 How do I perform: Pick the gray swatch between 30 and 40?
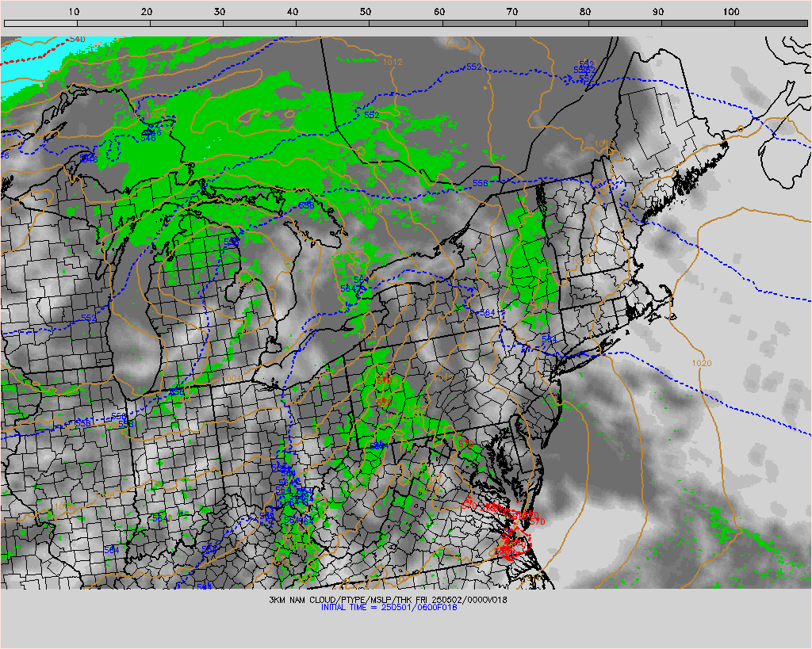[259, 23]
